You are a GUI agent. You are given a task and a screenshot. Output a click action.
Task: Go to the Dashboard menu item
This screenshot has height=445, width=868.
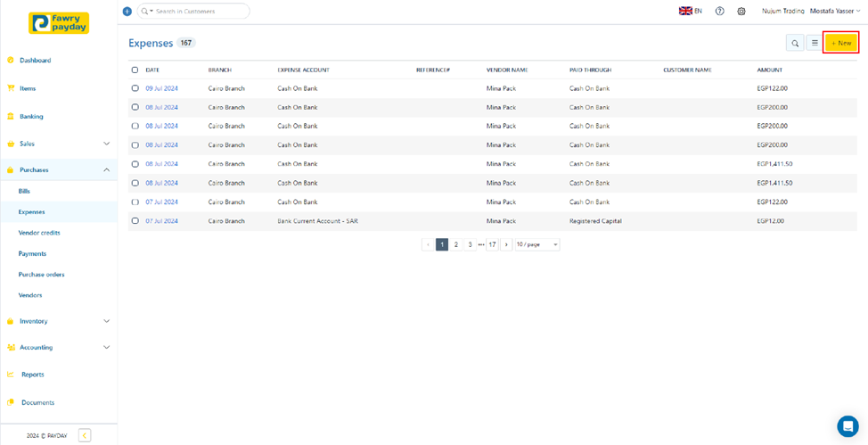pyautogui.click(x=35, y=61)
